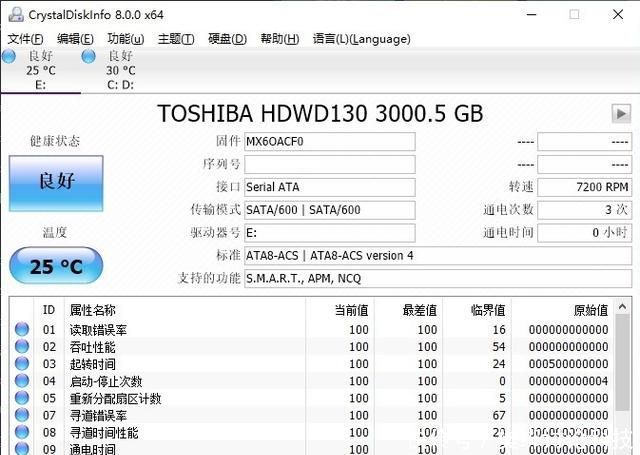Click the interface field Serial ATA

[x=330, y=187]
